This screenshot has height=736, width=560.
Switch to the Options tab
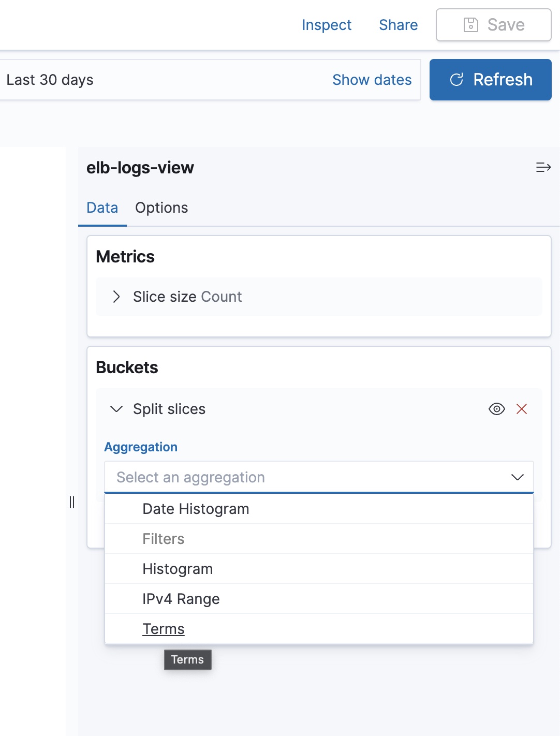coord(161,208)
